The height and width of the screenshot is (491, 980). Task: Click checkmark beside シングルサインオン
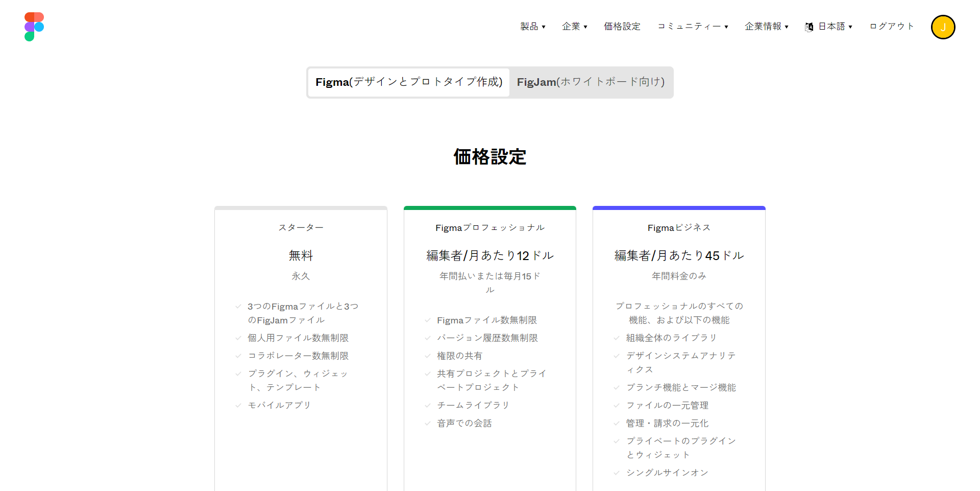tap(617, 473)
